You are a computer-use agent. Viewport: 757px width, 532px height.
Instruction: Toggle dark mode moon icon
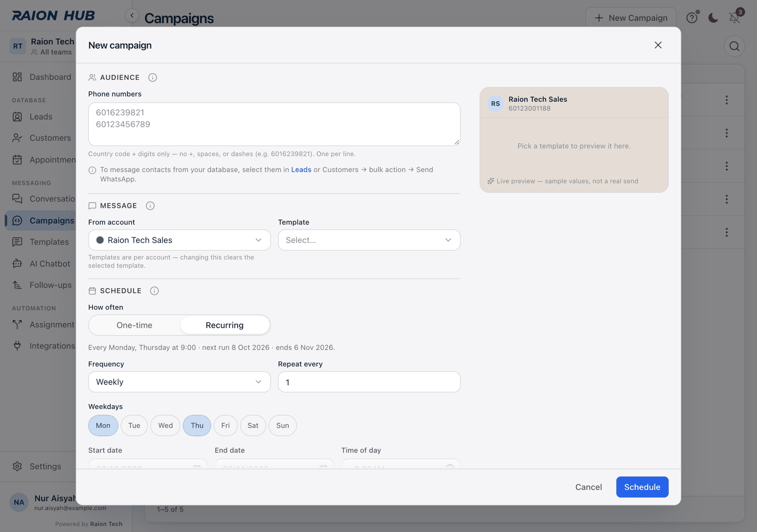713,18
